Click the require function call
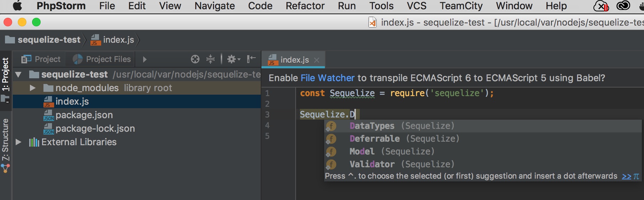Screen dimensions: 644x200 (407, 93)
